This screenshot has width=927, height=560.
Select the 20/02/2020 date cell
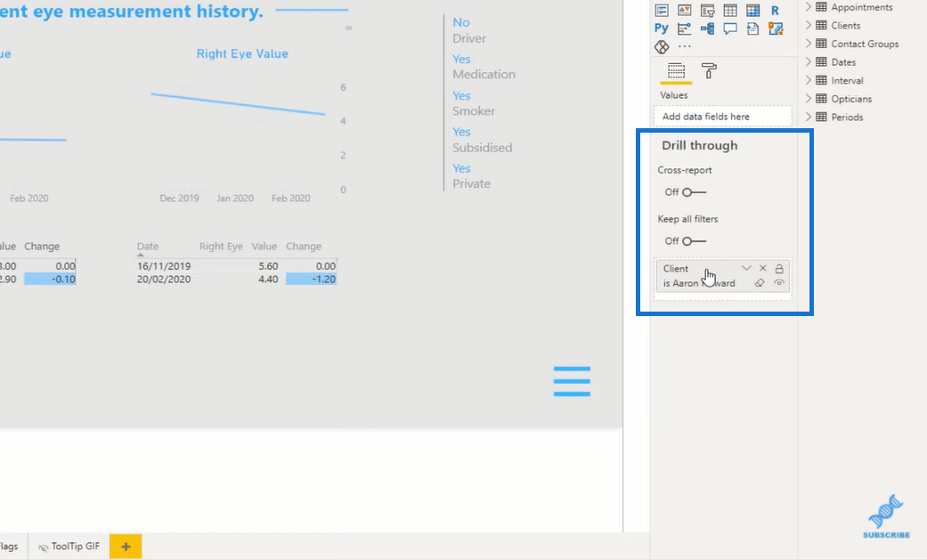pyautogui.click(x=164, y=280)
